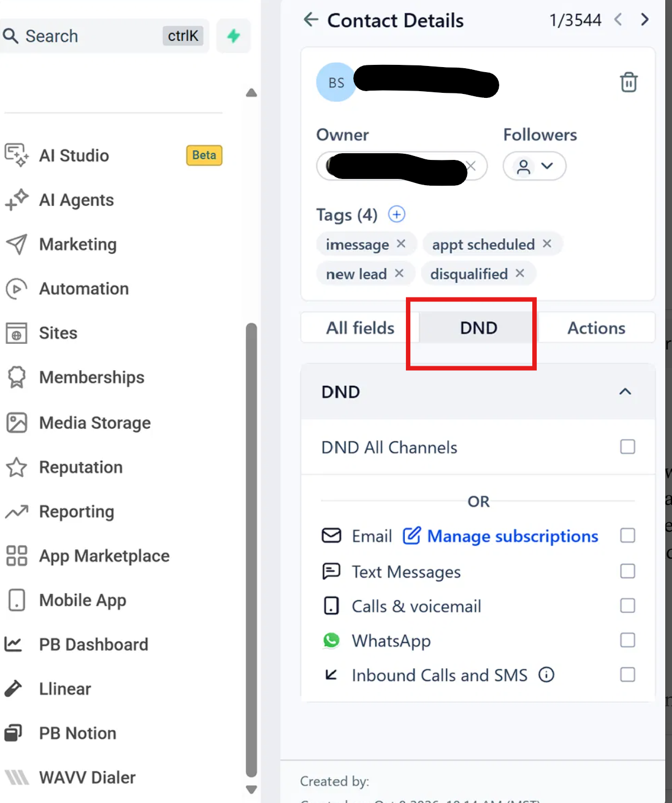Check the Text Messages DND box

tap(627, 571)
